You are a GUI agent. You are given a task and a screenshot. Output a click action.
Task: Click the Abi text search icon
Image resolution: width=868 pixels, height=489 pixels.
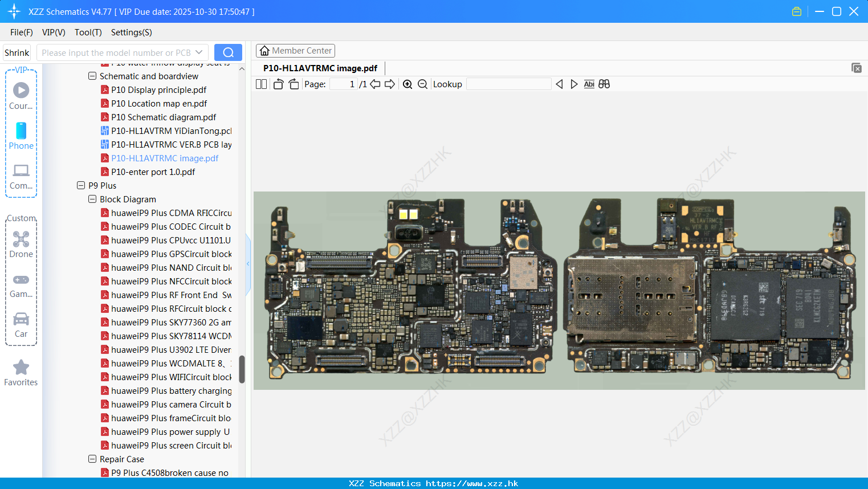[589, 84]
